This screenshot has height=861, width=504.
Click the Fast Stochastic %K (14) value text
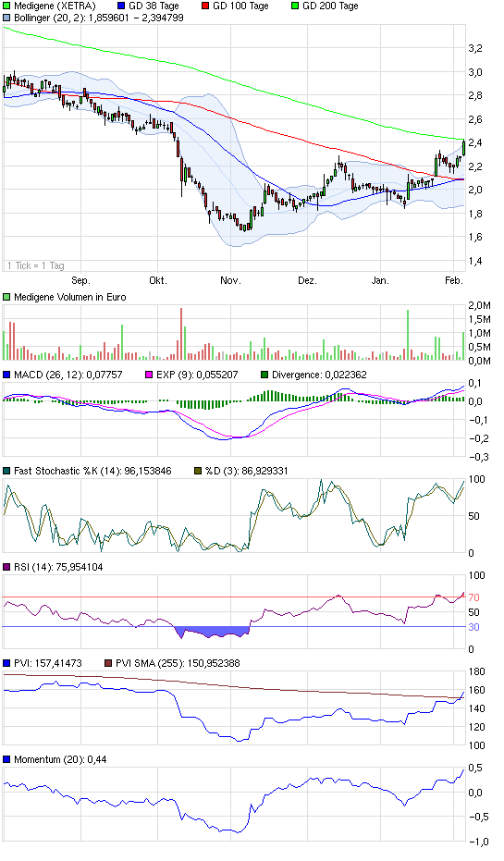(92, 471)
